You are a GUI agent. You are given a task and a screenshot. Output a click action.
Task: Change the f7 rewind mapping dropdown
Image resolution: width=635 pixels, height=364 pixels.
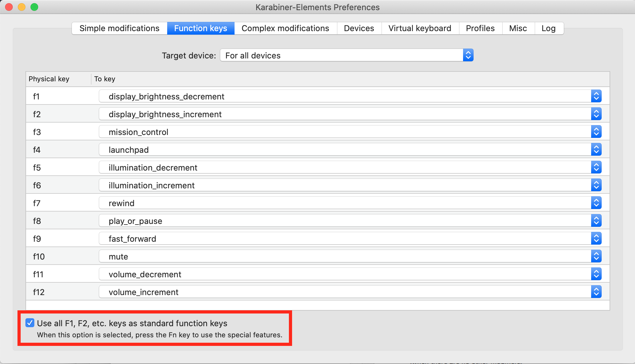tap(350, 203)
